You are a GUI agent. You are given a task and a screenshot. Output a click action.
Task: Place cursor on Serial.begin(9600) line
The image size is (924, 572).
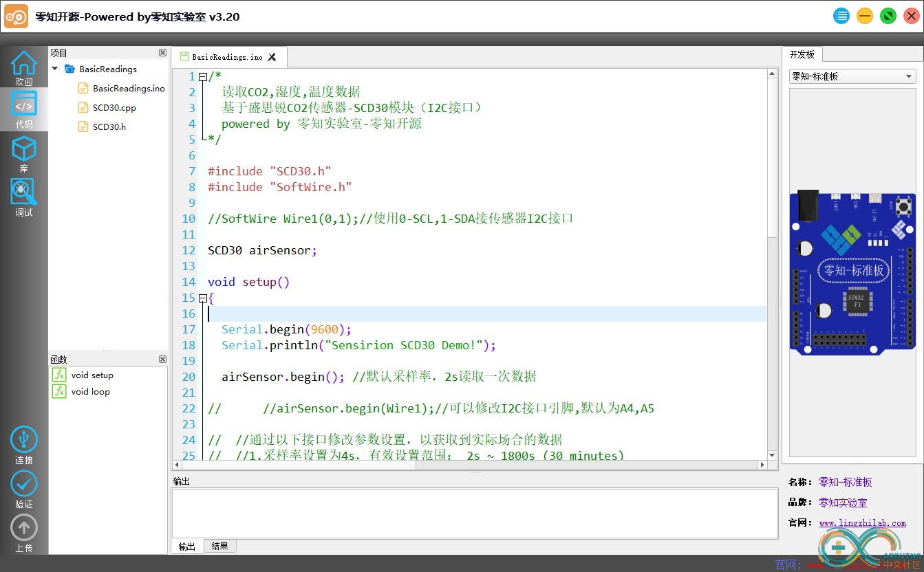click(286, 329)
